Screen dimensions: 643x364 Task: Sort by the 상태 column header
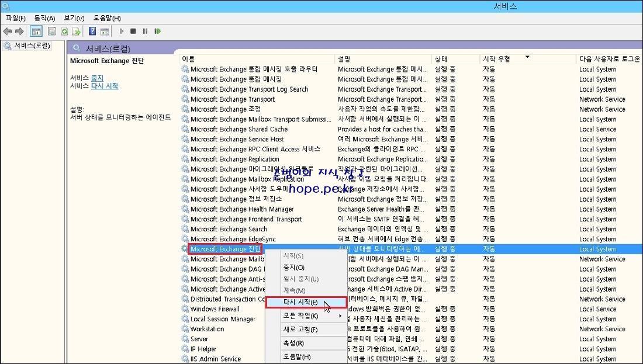coord(455,59)
